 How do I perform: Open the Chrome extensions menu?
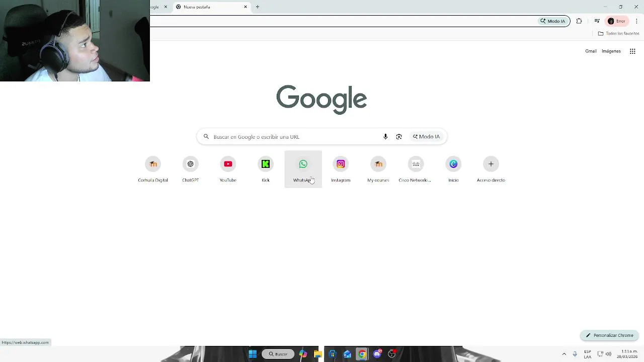[579, 21]
